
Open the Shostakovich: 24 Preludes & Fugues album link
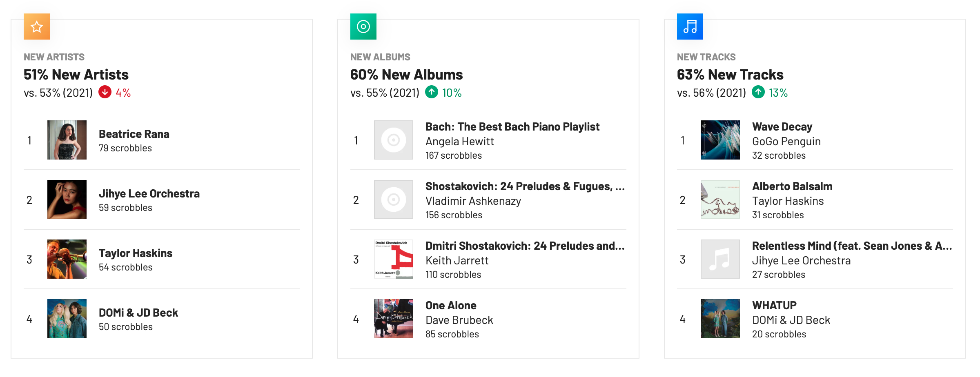(525, 186)
